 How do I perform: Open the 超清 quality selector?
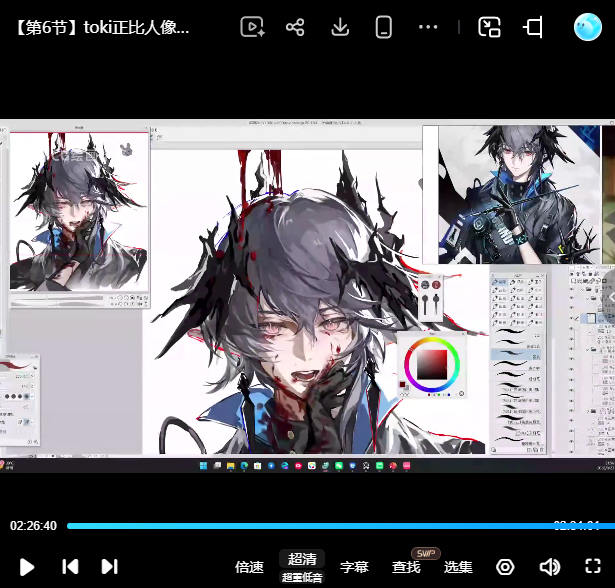pos(302,559)
